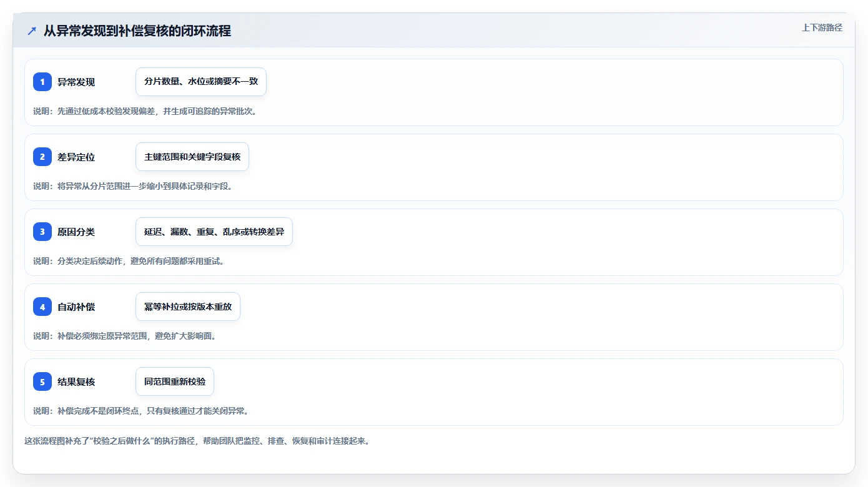Click the note 补偿必须绑定原异常范围
Screen dimensions: 868x487
[124, 336]
